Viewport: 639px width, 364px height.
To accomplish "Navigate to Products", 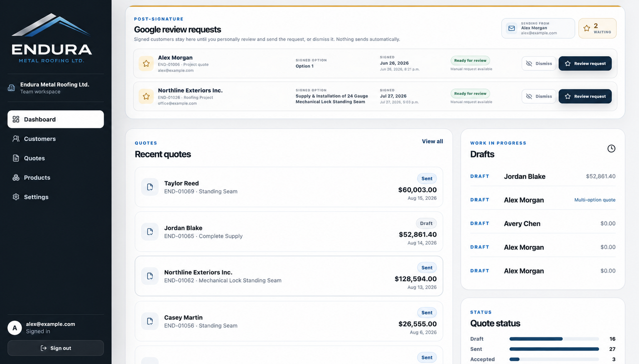I will click(x=56, y=177).
